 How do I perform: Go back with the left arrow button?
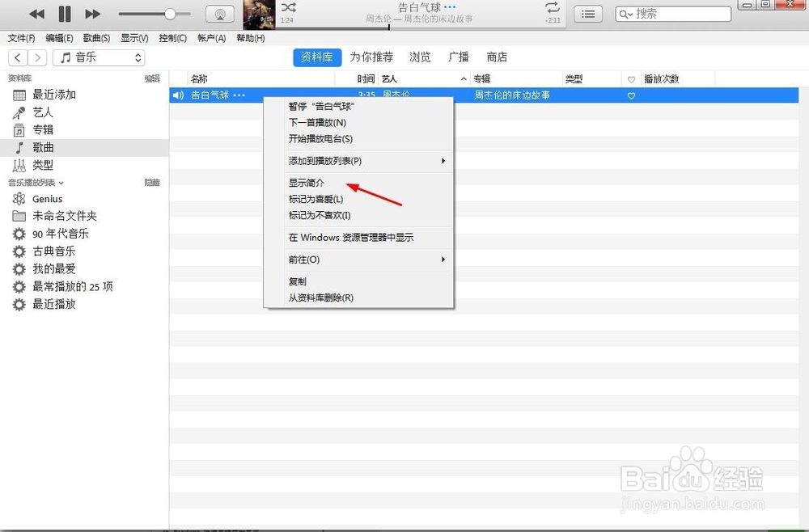point(18,57)
